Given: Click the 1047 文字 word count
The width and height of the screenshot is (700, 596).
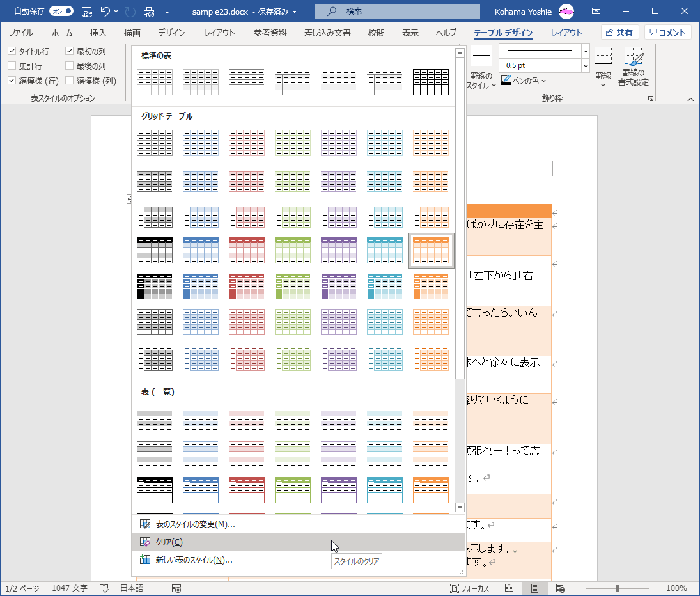Looking at the screenshot, I should coord(69,588).
